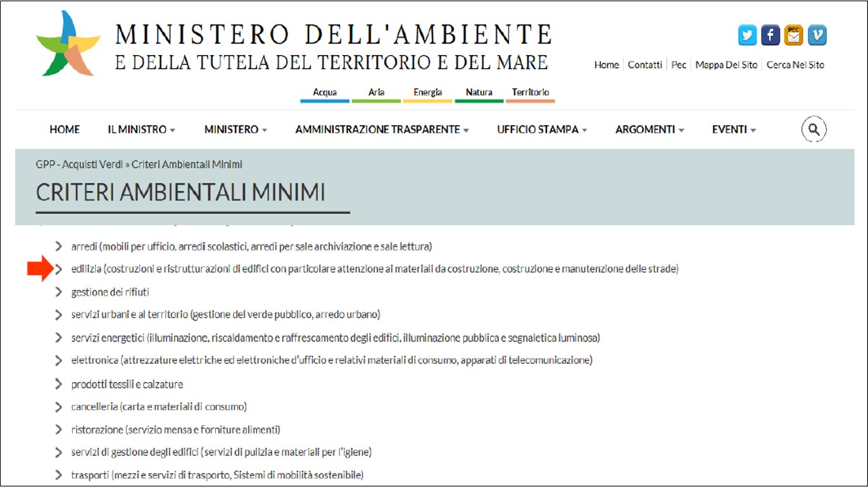Open prodotti tessili e calzature entry

(x=127, y=384)
